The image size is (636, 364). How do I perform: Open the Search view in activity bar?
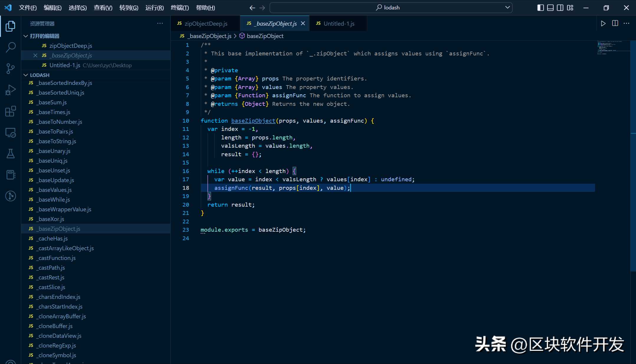(10, 47)
